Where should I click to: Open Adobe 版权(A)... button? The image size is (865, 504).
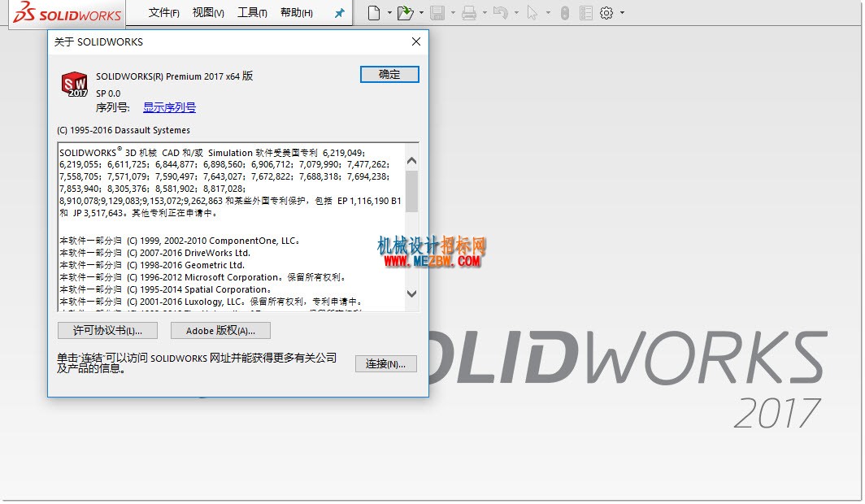coord(220,331)
